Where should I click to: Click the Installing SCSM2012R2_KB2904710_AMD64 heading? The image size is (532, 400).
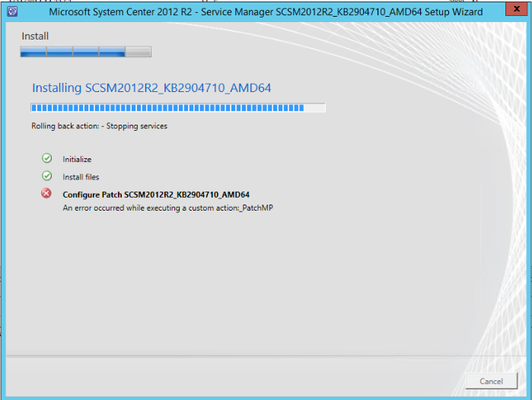(x=151, y=88)
